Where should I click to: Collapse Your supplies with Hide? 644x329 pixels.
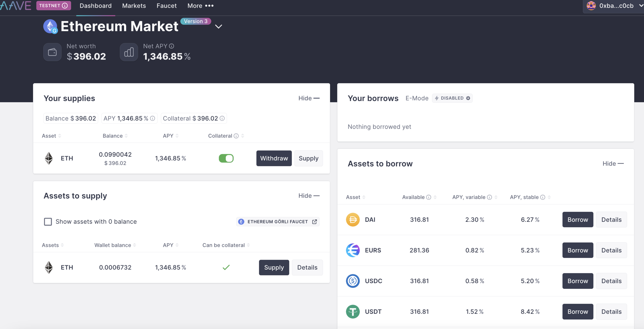[309, 98]
